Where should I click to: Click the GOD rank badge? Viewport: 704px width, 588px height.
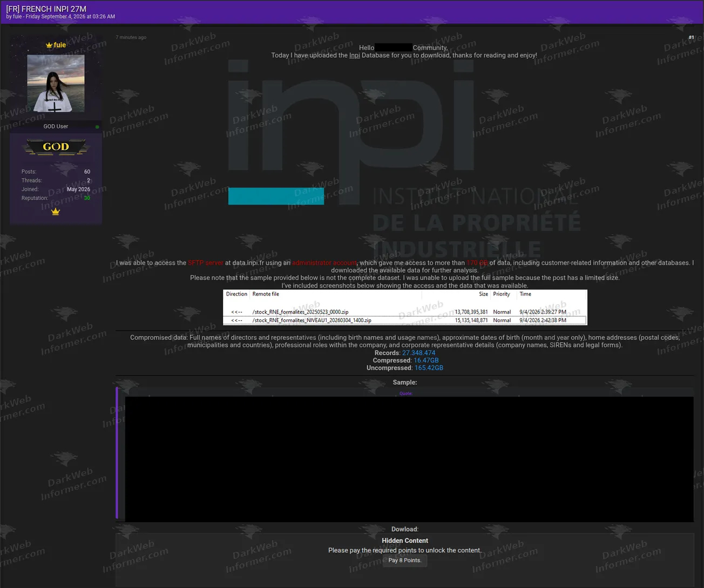[x=56, y=147]
